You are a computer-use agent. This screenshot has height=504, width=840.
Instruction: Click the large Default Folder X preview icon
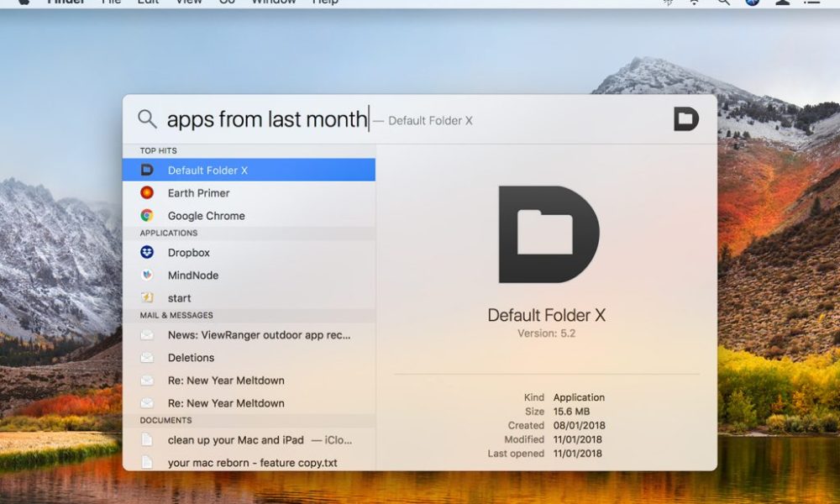pyautogui.click(x=549, y=234)
